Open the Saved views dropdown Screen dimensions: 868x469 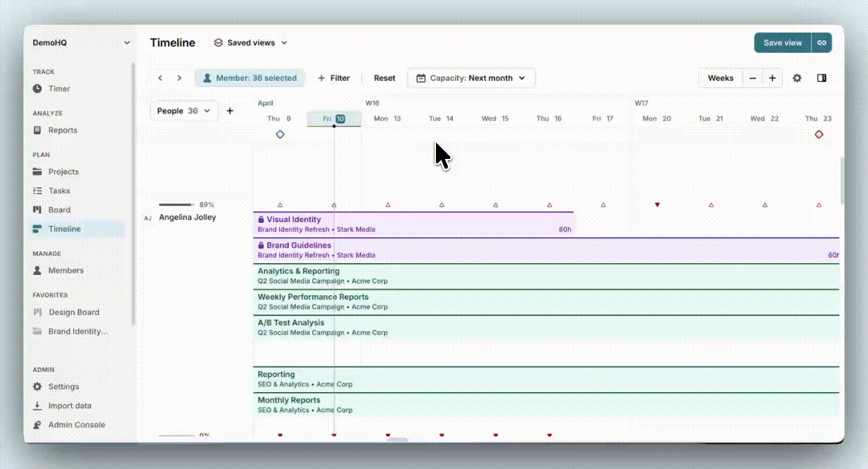pyautogui.click(x=251, y=43)
